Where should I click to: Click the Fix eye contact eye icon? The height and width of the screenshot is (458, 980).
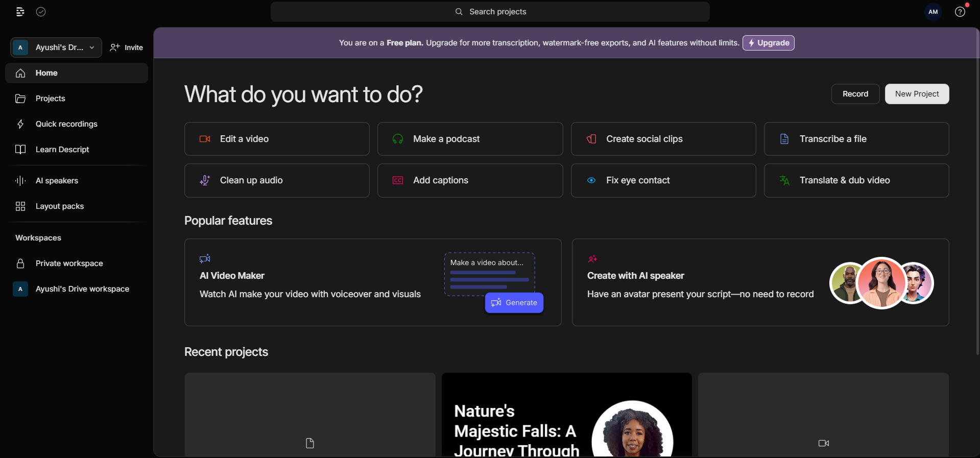coord(591,180)
